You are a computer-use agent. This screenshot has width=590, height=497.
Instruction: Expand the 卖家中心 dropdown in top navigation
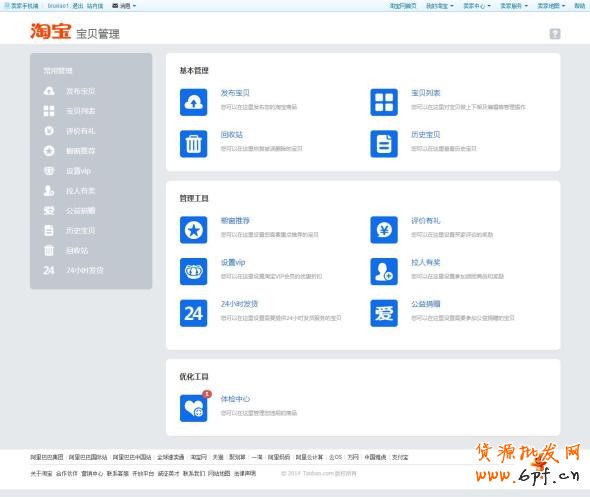coord(477,6)
